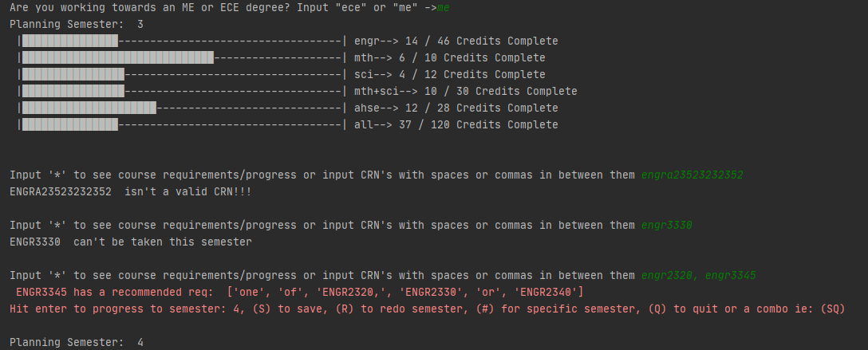This screenshot has height=350, width=868.
Task: Click the 'Hit enter to progress' prompt line
Action: pyautogui.click(x=428, y=309)
